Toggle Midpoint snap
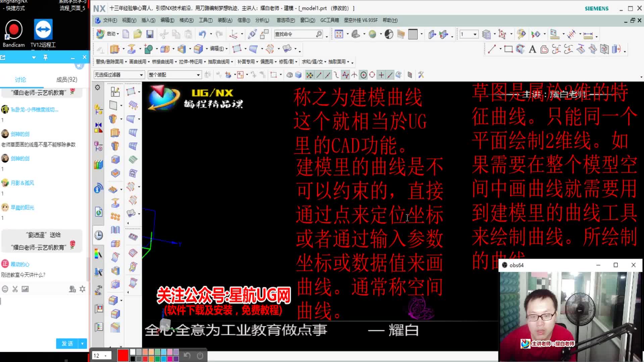The width and height of the screenshot is (644, 362). click(328, 75)
